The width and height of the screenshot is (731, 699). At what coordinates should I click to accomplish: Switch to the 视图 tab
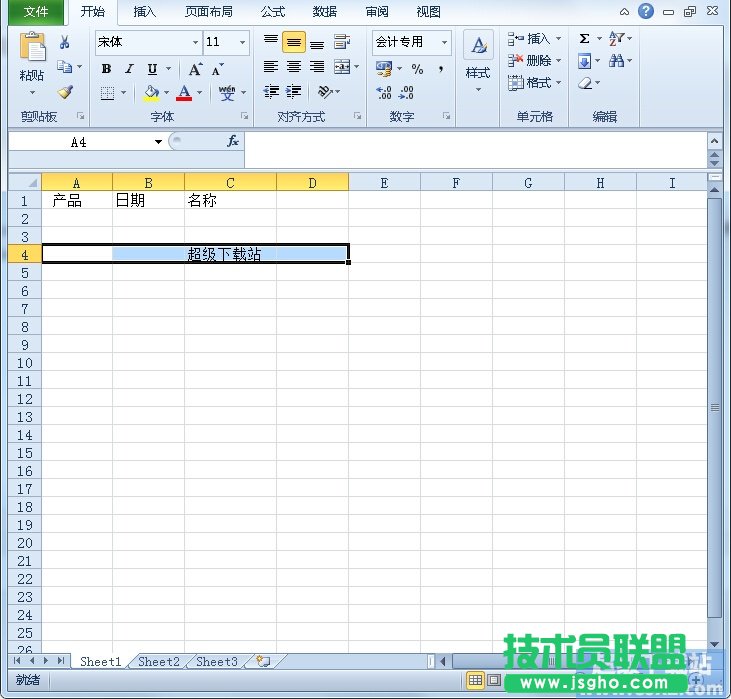click(428, 12)
